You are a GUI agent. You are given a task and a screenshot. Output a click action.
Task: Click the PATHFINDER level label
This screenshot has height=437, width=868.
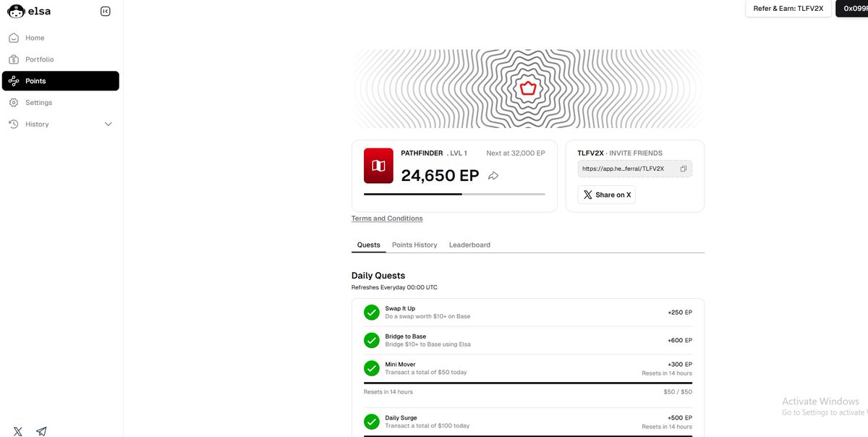[x=422, y=153]
